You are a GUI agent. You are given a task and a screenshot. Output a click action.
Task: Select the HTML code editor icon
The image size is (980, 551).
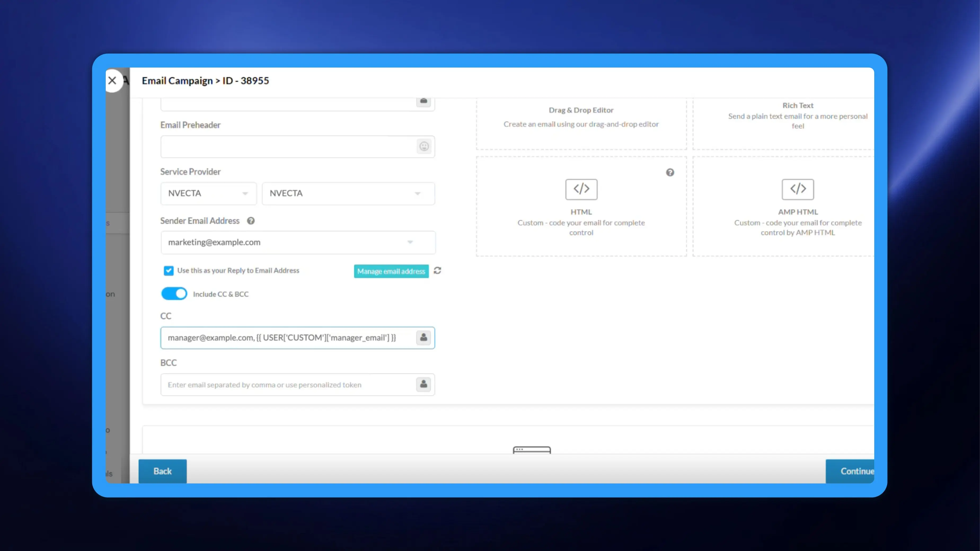coord(581,189)
